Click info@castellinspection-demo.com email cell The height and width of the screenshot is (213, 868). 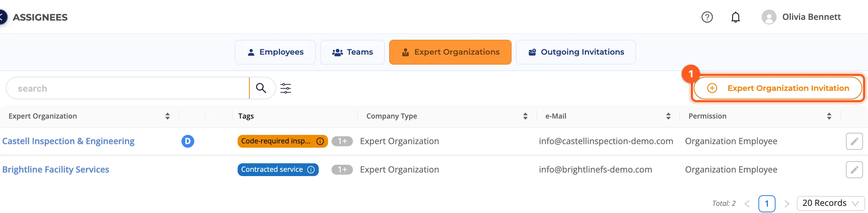tap(606, 141)
